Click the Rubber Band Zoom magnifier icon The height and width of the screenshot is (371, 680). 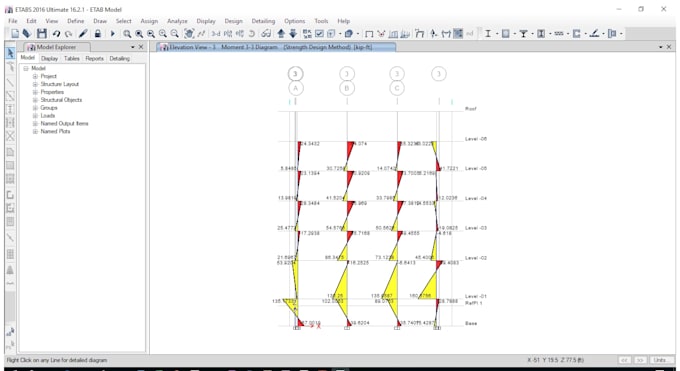click(x=127, y=33)
